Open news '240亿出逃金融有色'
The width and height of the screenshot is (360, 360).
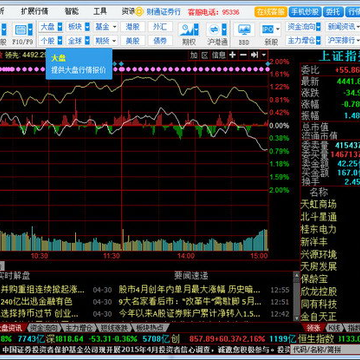tap(36, 302)
